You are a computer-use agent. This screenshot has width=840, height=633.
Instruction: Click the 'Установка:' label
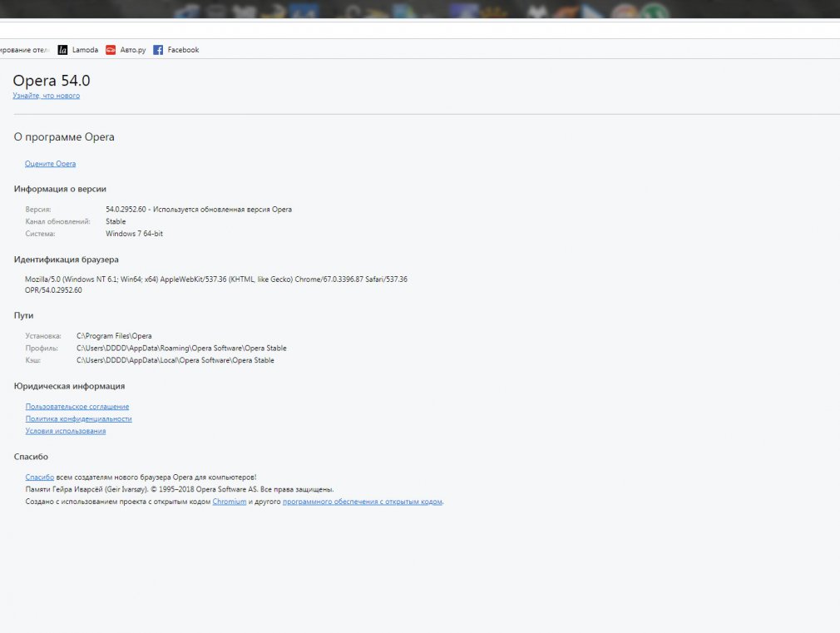43,336
